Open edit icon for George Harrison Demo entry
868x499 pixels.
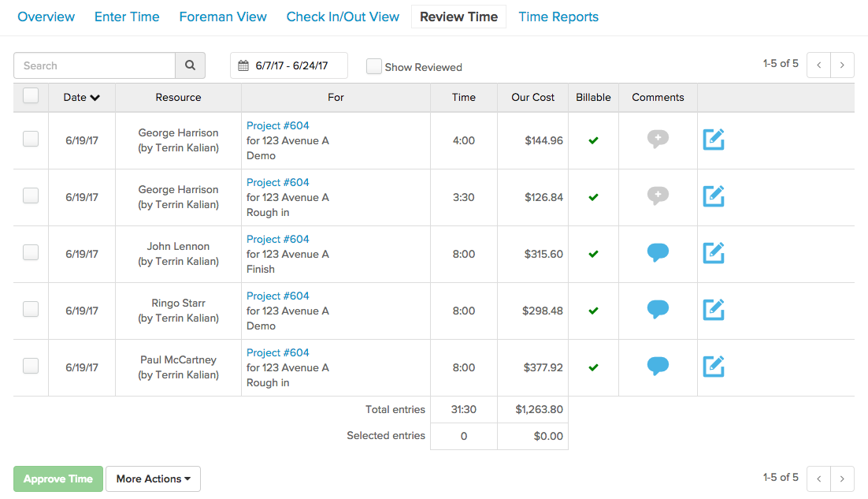[x=713, y=140]
